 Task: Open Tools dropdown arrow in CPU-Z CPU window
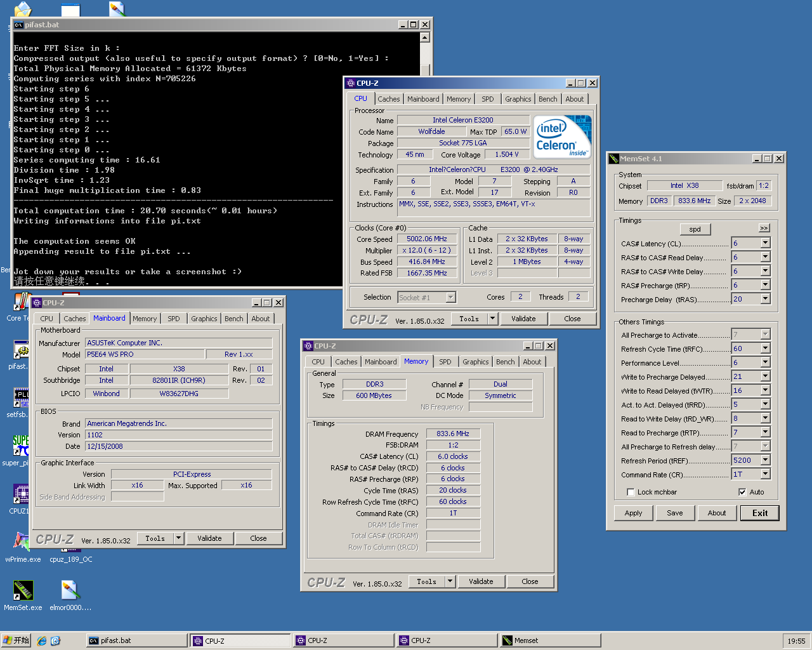[492, 319]
